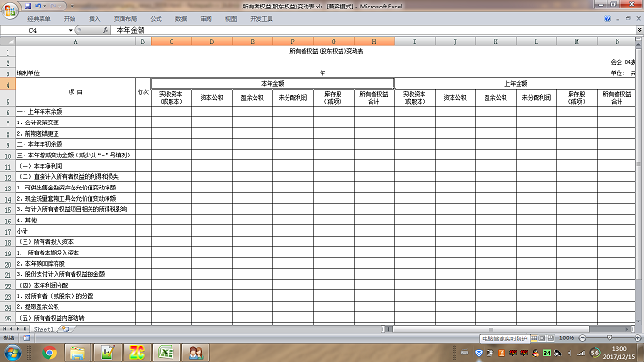The width and height of the screenshot is (644, 362).
Task: Open the 公式 ribbon tab
Action: point(156,19)
